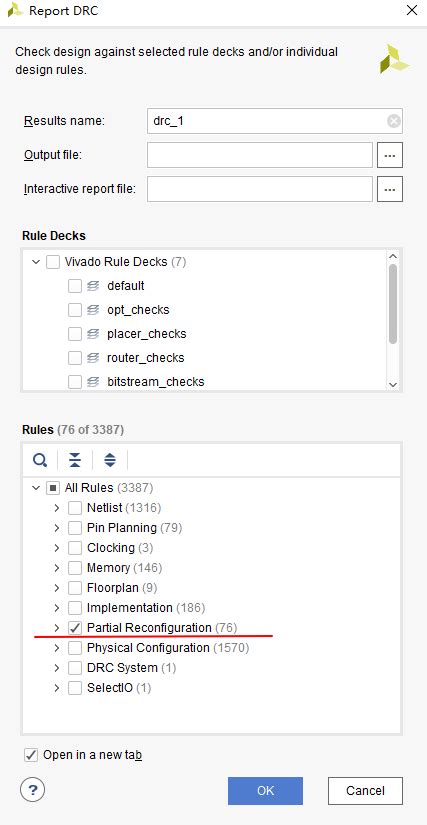Select the Implementation rules tree item
The height and width of the screenshot is (825, 427).
tap(129, 608)
